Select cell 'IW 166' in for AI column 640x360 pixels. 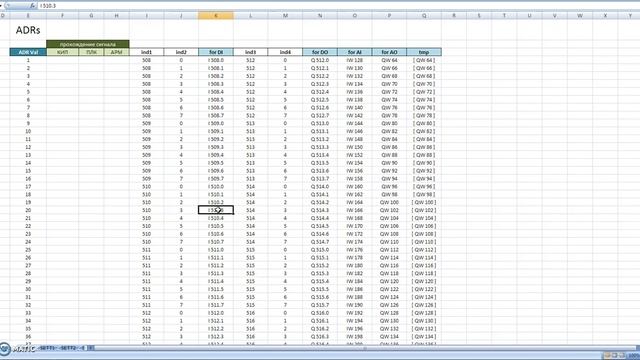click(x=355, y=210)
